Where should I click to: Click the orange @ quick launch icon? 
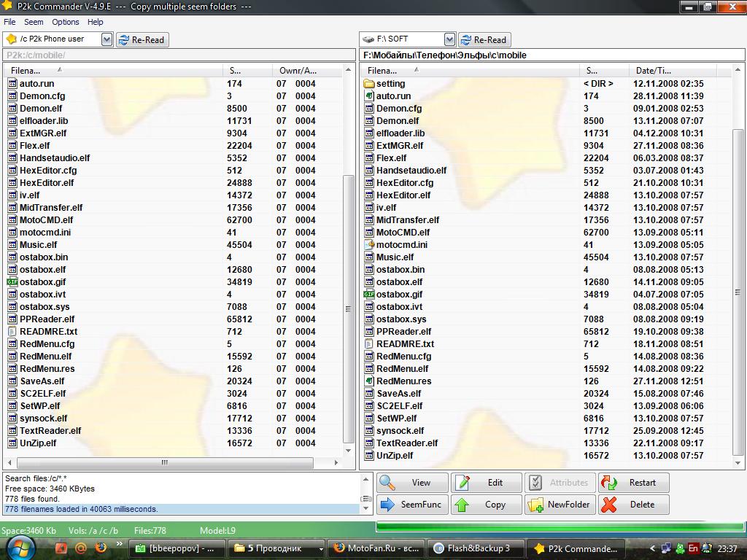81,548
